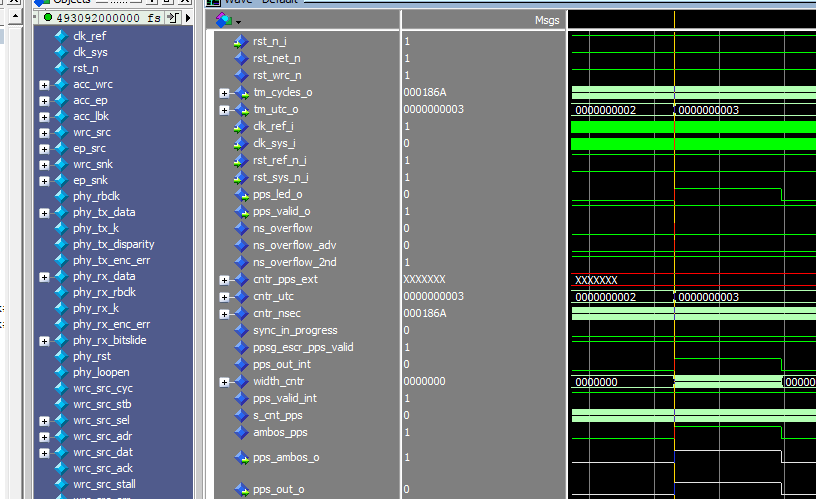Expand the tm_cycles_o wave signal
816x499 pixels.
click(224, 93)
